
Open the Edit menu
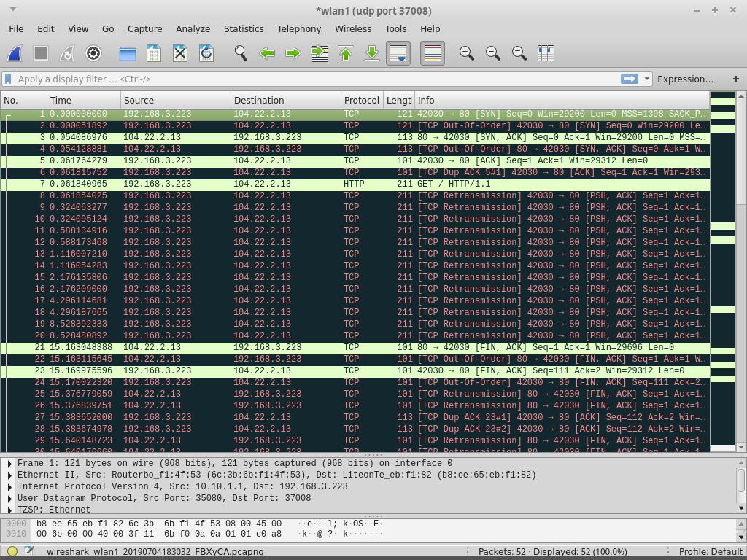[x=46, y=29]
